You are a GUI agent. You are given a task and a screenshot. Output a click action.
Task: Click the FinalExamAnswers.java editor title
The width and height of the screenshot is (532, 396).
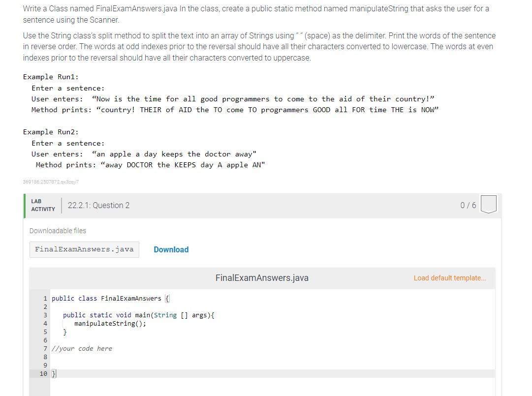(261, 278)
